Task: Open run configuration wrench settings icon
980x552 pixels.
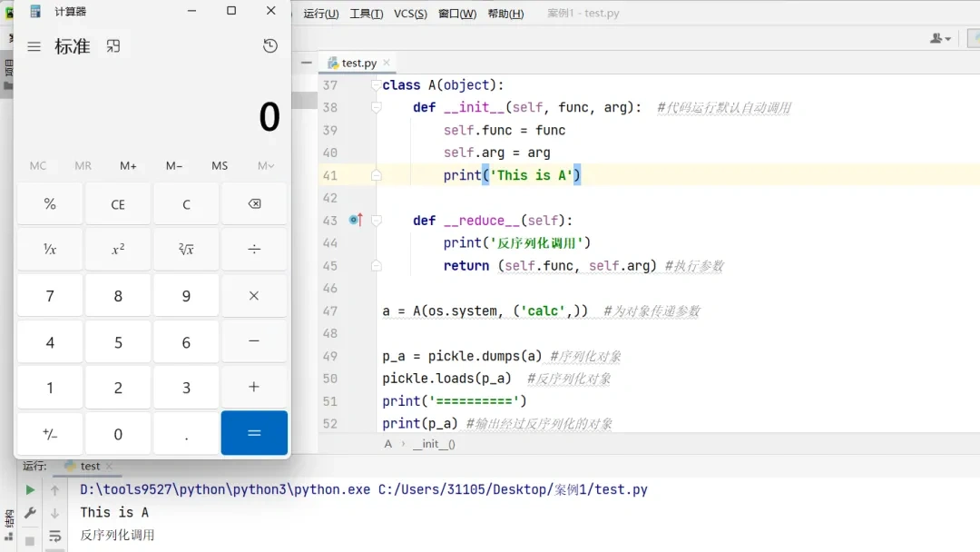Action: tap(30, 513)
